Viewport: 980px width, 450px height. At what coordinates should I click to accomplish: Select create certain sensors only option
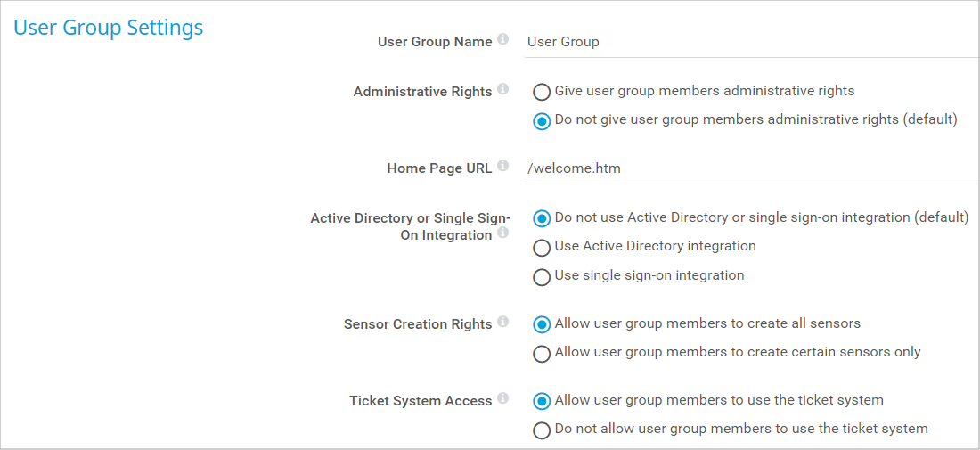541,353
